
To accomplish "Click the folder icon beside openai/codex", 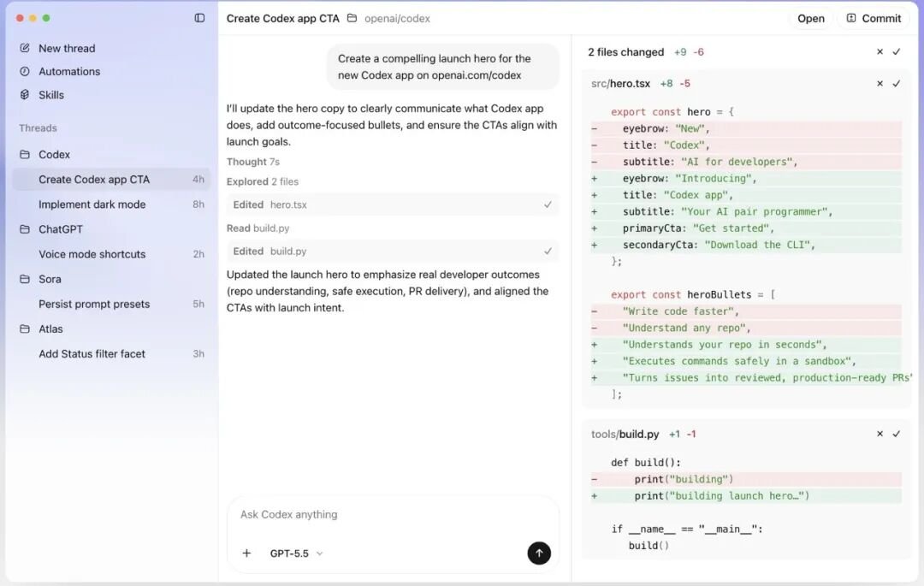I will point(352,18).
